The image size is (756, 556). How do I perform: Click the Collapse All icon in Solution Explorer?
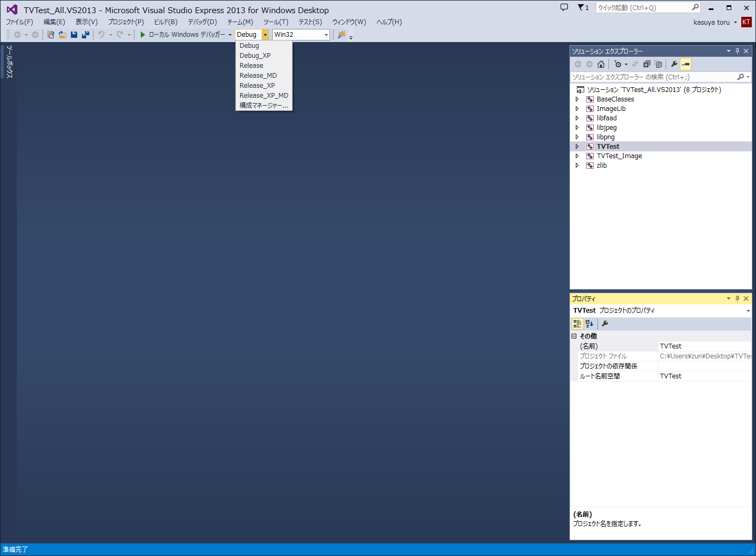coord(647,64)
